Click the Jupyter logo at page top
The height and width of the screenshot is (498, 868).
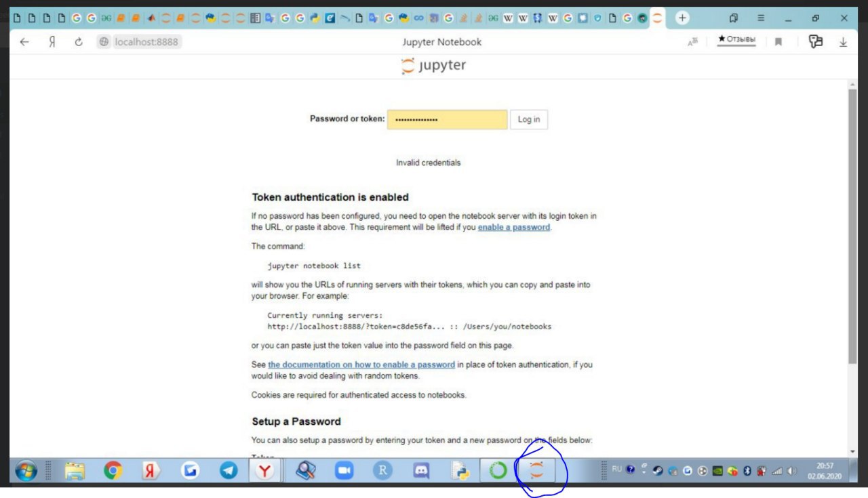[x=433, y=66]
